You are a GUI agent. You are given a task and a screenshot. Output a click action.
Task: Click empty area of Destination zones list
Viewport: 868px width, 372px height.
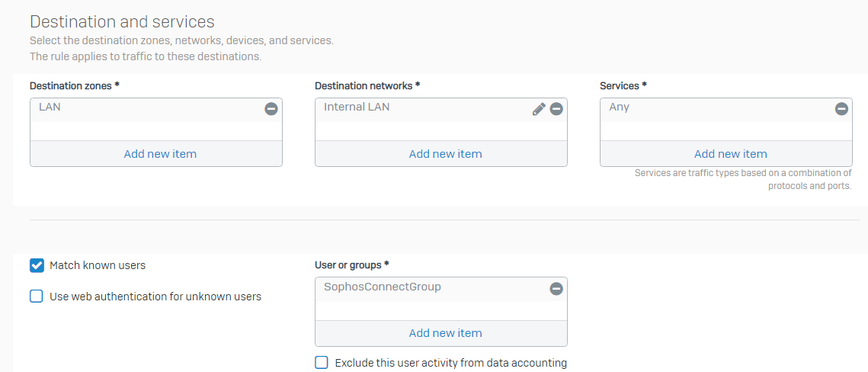point(156,131)
